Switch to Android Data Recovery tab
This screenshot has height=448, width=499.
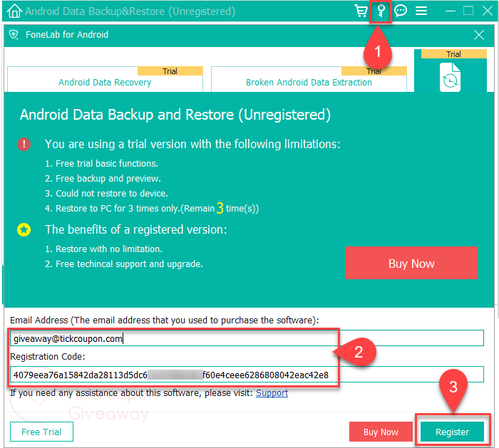(x=105, y=80)
